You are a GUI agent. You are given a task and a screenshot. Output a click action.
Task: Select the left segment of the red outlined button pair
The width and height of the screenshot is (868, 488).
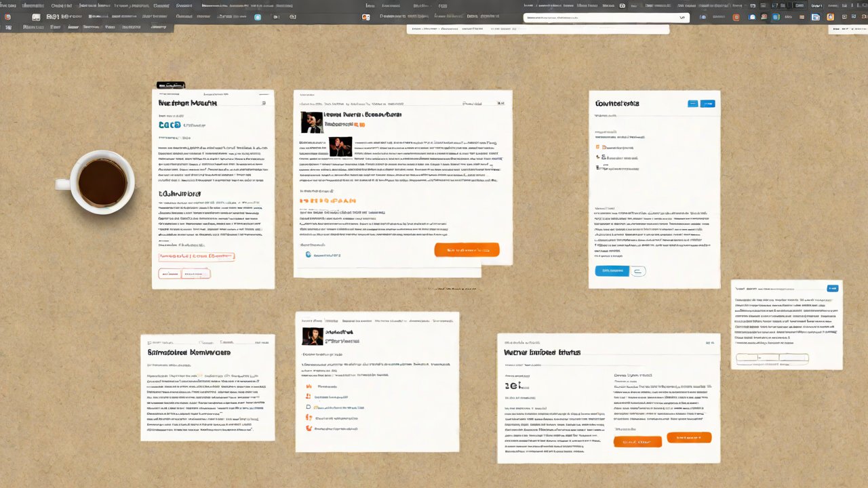tap(170, 274)
